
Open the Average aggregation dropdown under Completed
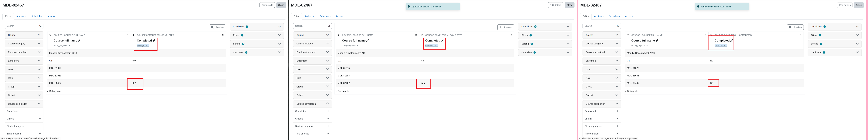coord(142,46)
